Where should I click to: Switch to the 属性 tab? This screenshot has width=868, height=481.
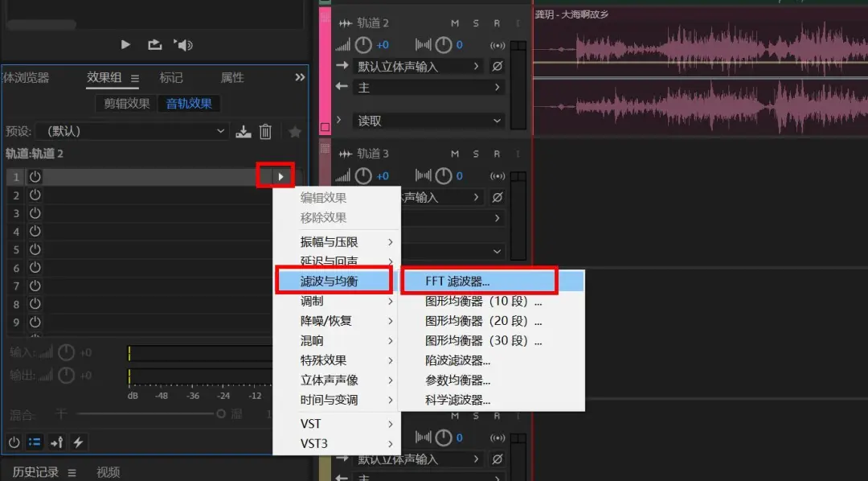coord(232,77)
